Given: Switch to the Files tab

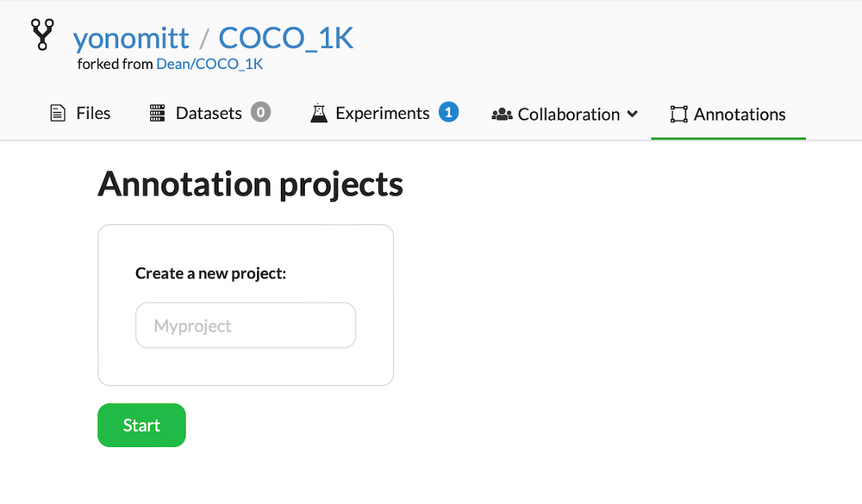Looking at the screenshot, I should 79,112.
